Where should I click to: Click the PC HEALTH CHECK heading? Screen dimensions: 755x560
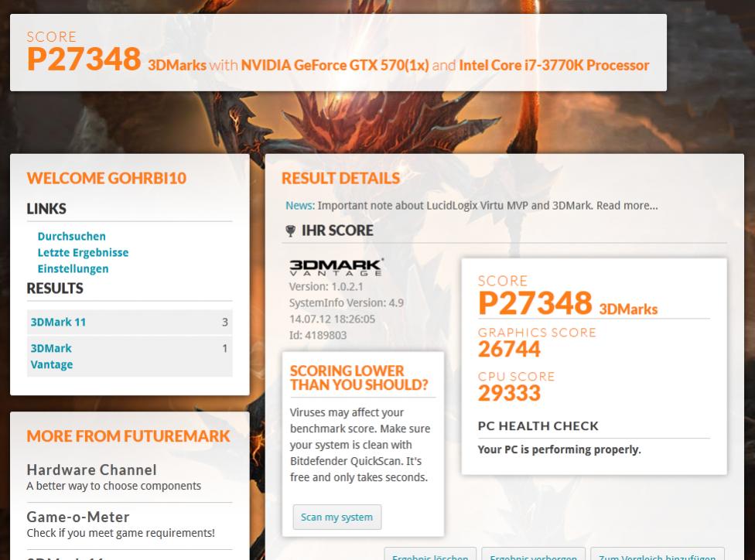tap(538, 426)
